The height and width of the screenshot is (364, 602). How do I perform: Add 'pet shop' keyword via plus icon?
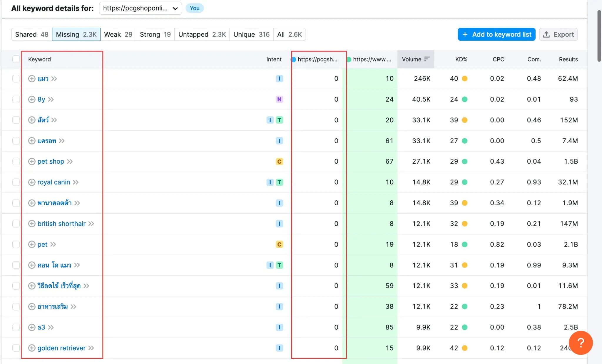[32, 161]
